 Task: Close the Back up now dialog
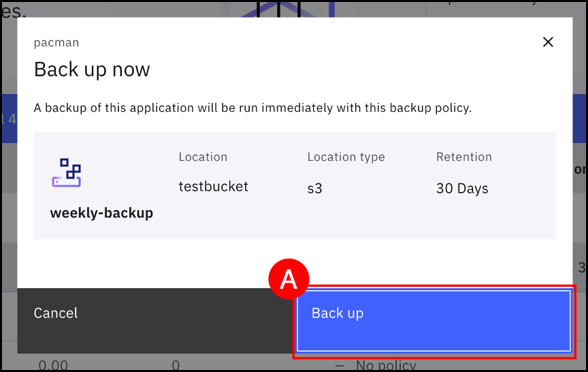click(548, 42)
